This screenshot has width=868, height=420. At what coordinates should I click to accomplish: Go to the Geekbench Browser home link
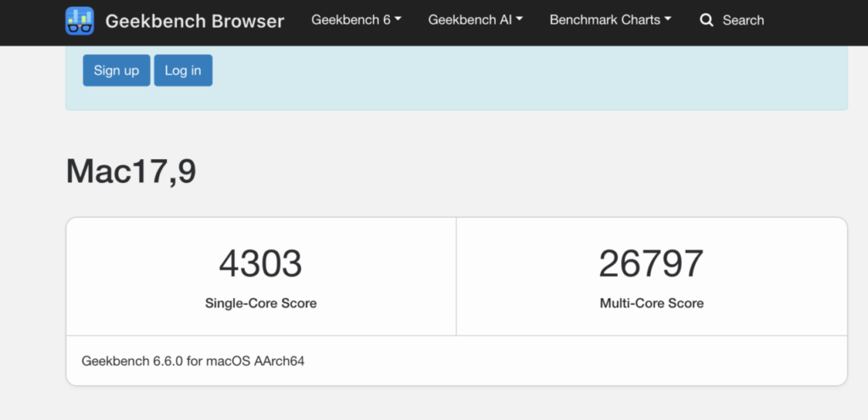(x=194, y=20)
